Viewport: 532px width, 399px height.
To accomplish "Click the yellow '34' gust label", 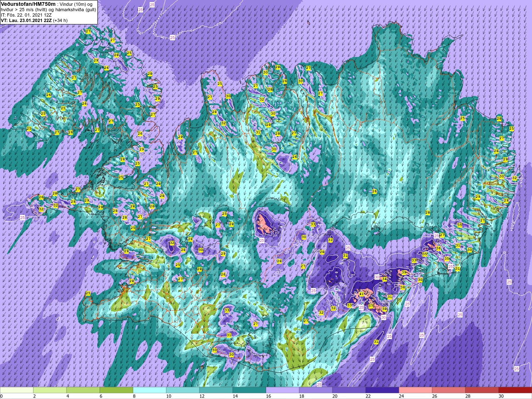I will [x=384, y=279].
